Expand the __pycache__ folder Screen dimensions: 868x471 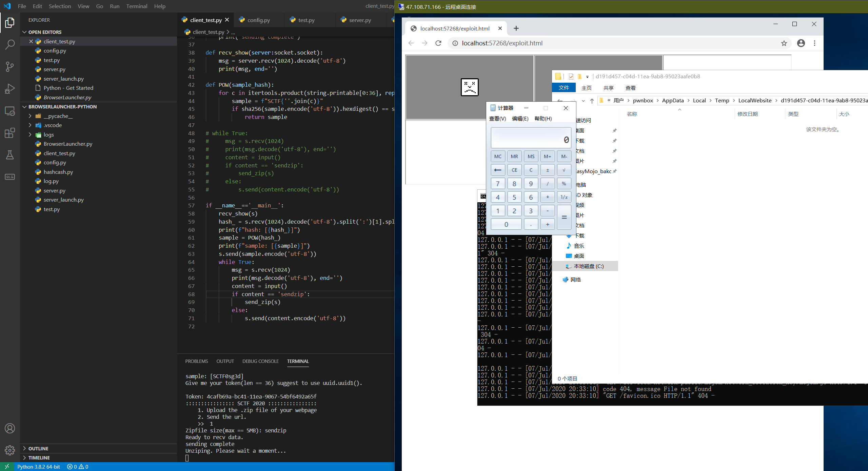point(58,116)
